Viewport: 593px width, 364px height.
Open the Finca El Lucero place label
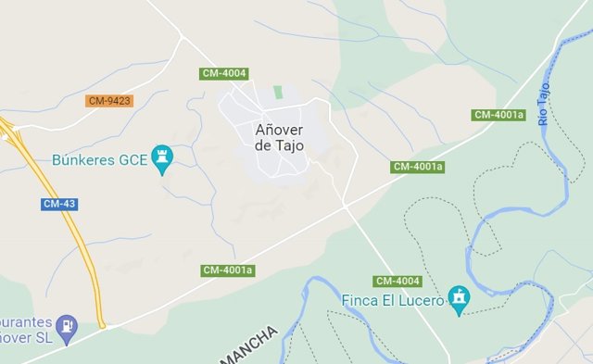coord(393,301)
